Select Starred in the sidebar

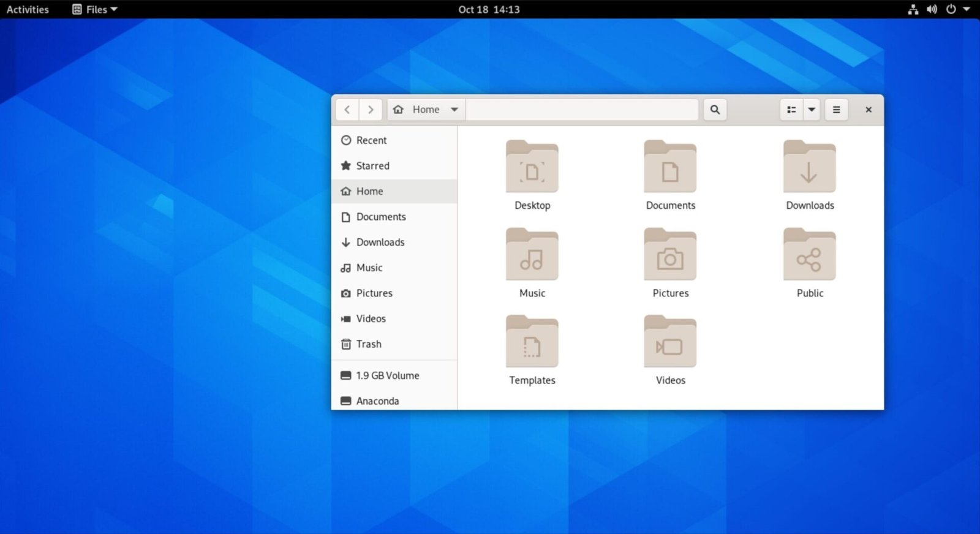372,166
